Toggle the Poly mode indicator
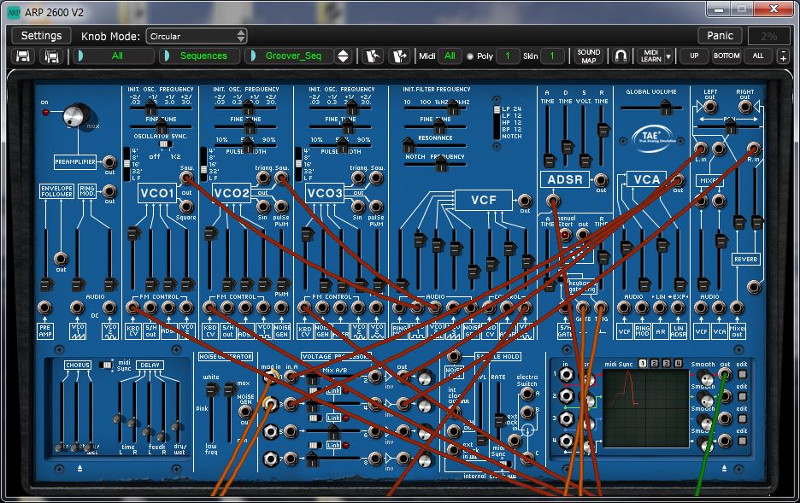The height and width of the screenshot is (503, 800). tap(470, 56)
